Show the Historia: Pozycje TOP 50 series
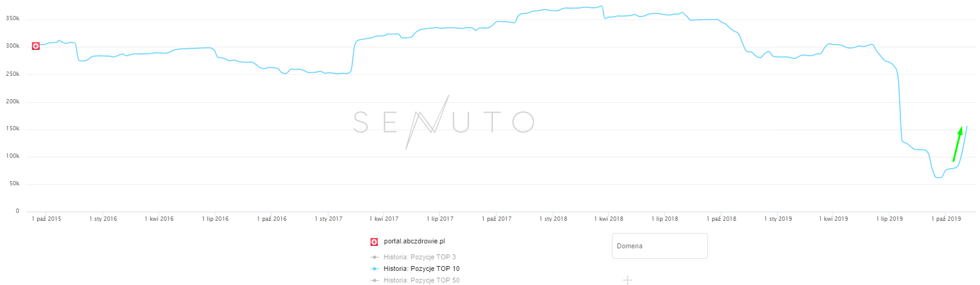 click(x=421, y=280)
